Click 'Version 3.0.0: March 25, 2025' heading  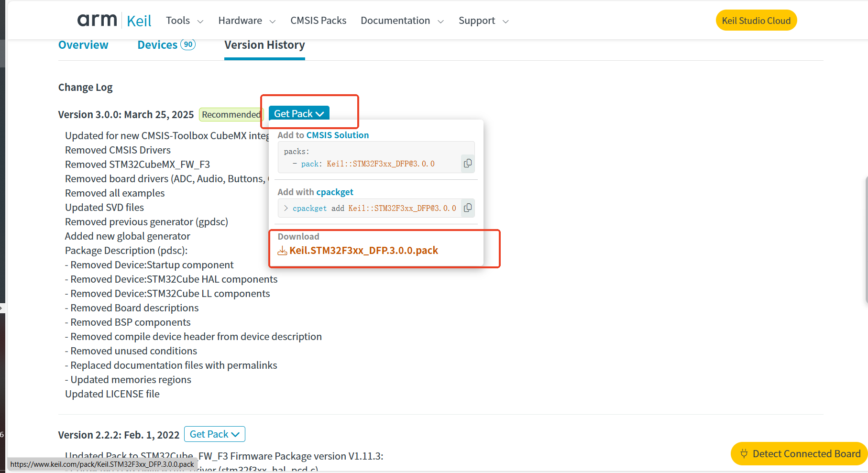126,114
